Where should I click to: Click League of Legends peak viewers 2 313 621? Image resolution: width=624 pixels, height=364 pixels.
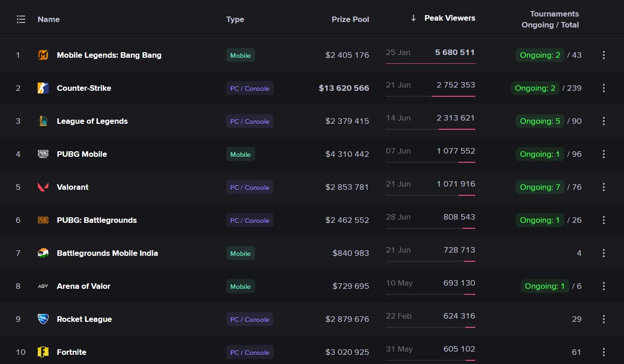point(456,118)
